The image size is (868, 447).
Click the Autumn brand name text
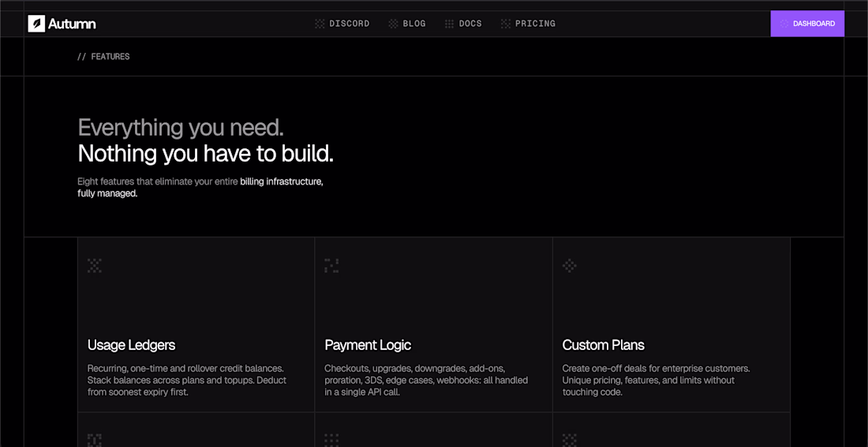72,24
